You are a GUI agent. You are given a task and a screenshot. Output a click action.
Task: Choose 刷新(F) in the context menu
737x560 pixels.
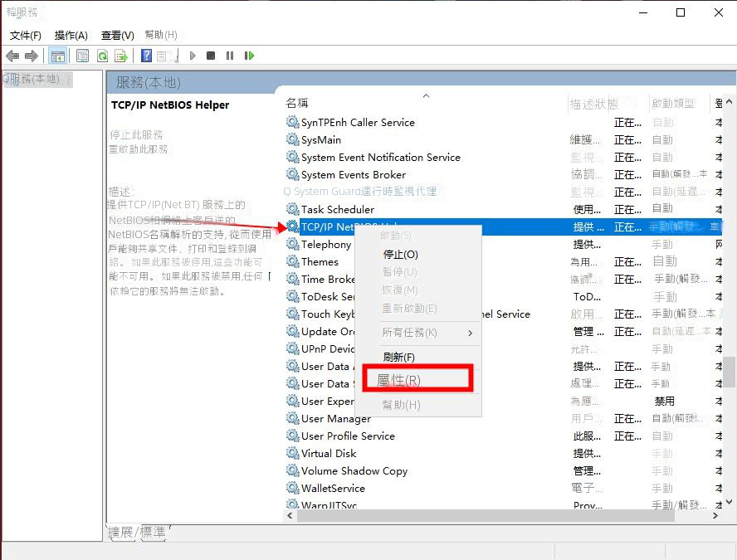(398, 357)
